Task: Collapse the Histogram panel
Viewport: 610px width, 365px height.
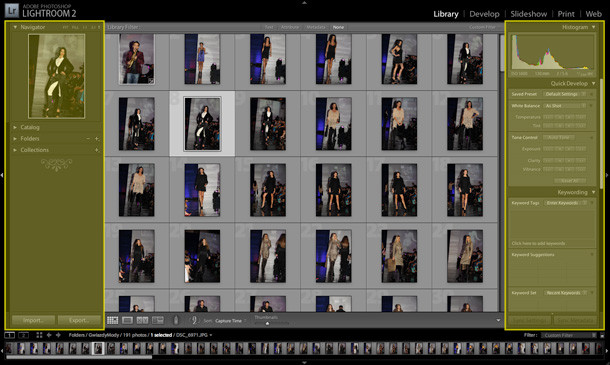Action: pyautogui.click(x=593, y=27)
